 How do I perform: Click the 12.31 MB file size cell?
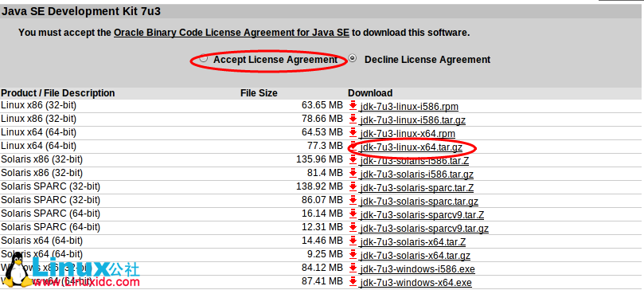pyautogui.click(x=322, y=227)
